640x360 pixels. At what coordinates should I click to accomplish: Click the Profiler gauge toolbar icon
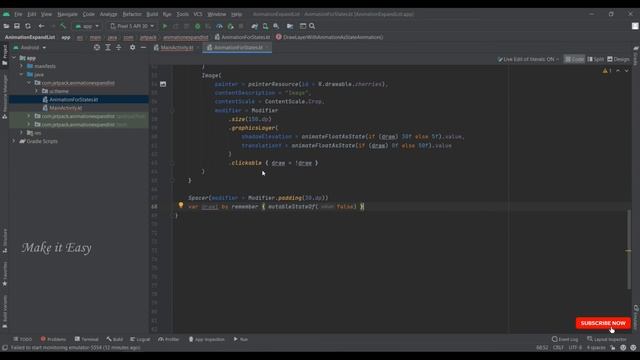pos(220,26)
